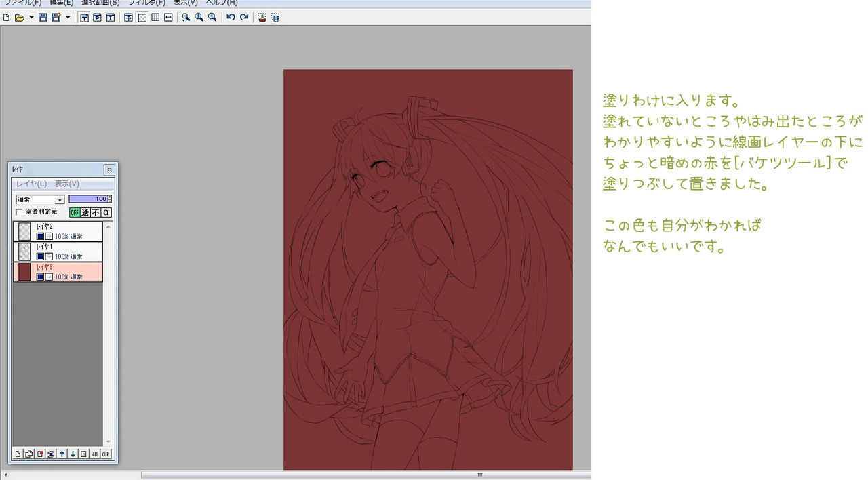Click the horizontal flip arrows icon
The image size is (868, 480).
[x=168, y=18]
